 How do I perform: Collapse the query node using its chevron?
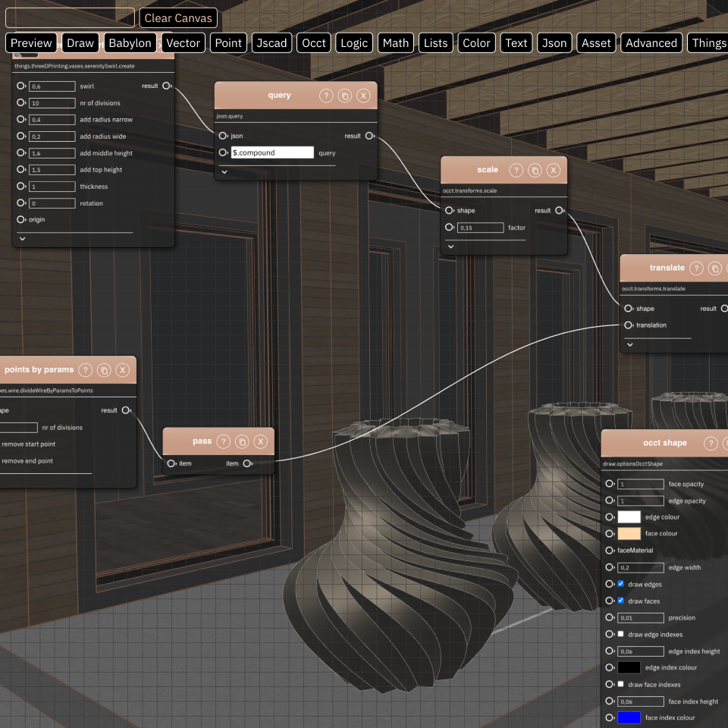pyautogui.click(x=224, y=172)
